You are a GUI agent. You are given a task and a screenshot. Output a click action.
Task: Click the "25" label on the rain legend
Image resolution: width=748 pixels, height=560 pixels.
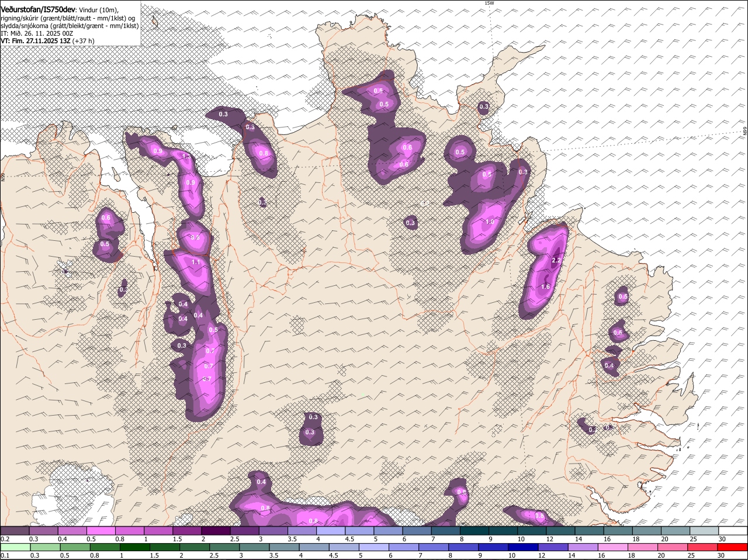tap(693, 555)
